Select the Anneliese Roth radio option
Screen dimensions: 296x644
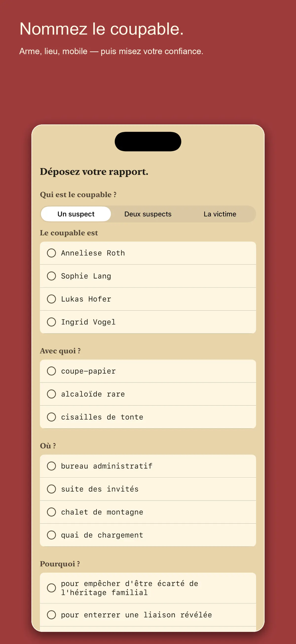148,253
